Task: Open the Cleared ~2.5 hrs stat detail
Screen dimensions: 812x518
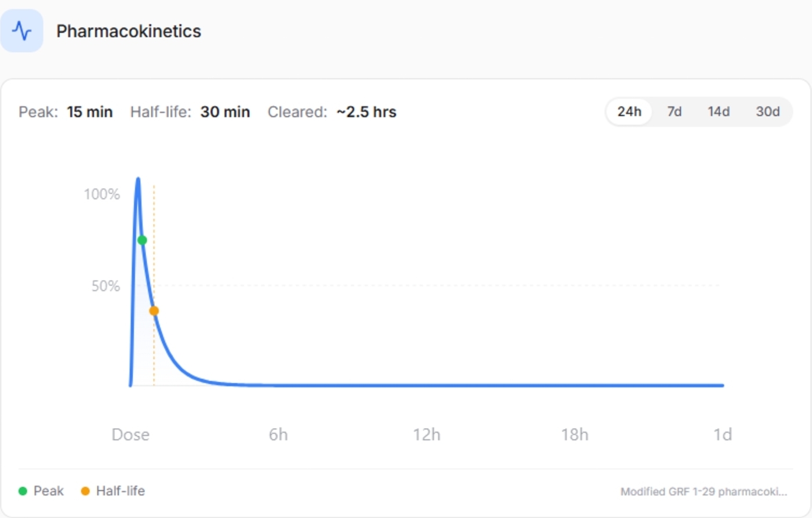Action: coord(332,111)
